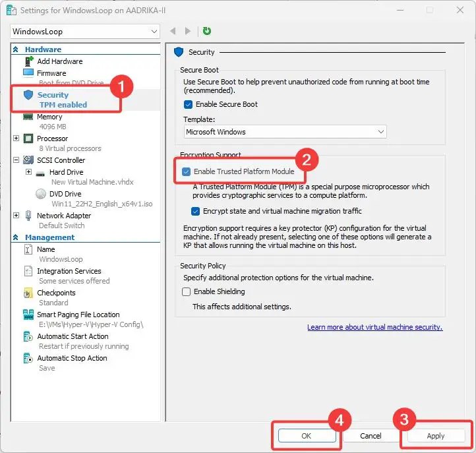Click the green refresh icon
This screenshot has height=453, width=476.
pos(207,31)
